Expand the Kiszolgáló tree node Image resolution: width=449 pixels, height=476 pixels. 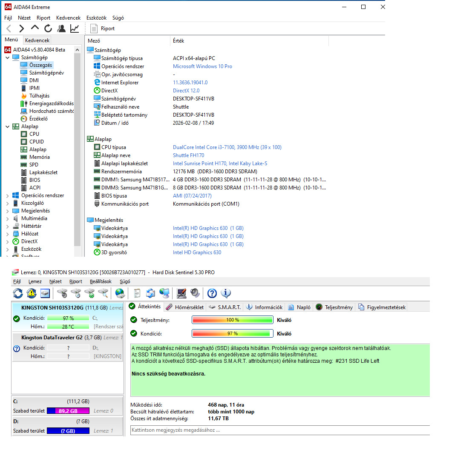[8, 203]
